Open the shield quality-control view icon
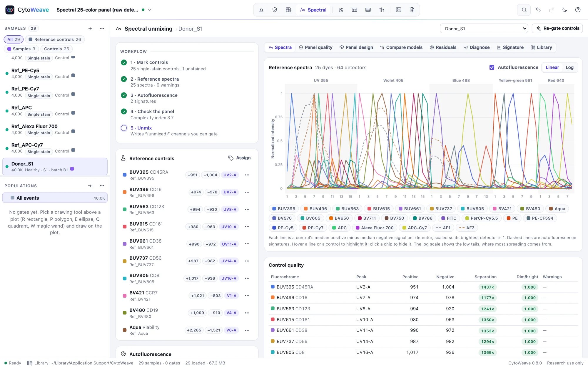Image resolution: width=588 pixels, height=368 pixels. [x=275, y=10]
